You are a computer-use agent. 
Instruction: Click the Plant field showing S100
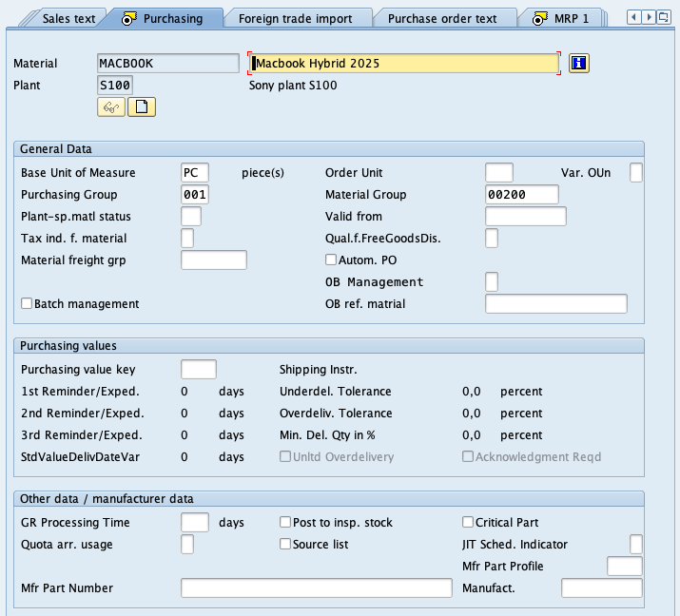click(x=115, y=85)
